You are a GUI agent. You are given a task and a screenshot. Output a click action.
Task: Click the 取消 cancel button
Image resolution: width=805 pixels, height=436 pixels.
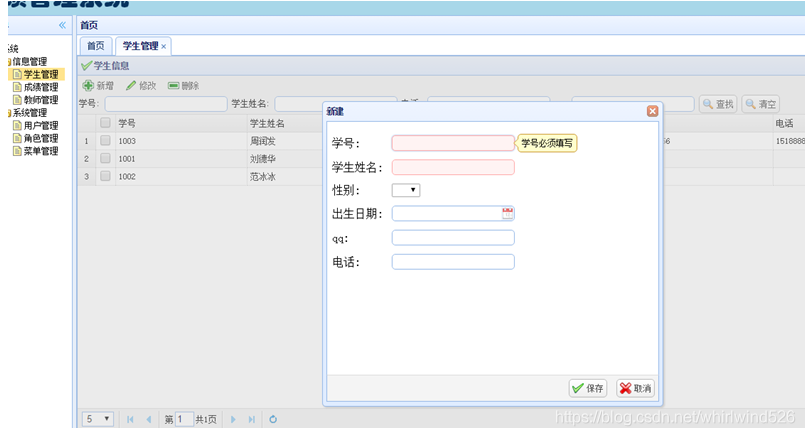pyautogui.click(x=635, y=388)
